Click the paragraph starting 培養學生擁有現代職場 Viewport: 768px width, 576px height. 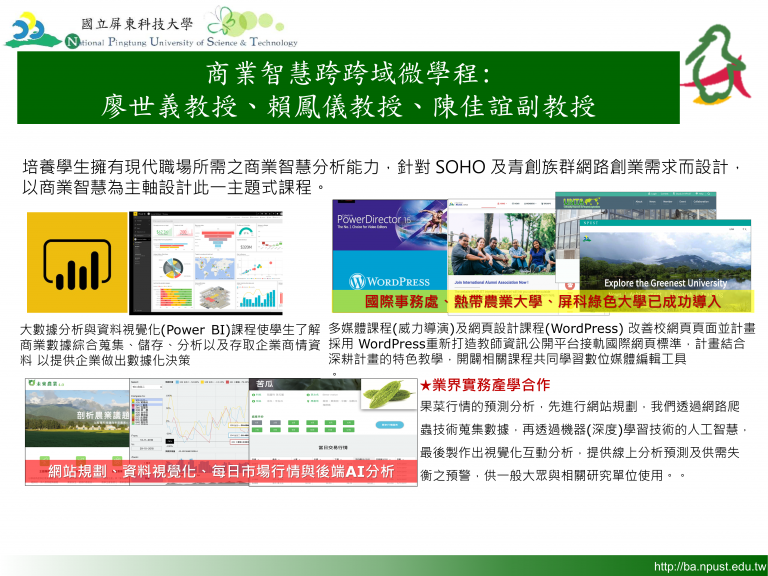pos(382,177)
